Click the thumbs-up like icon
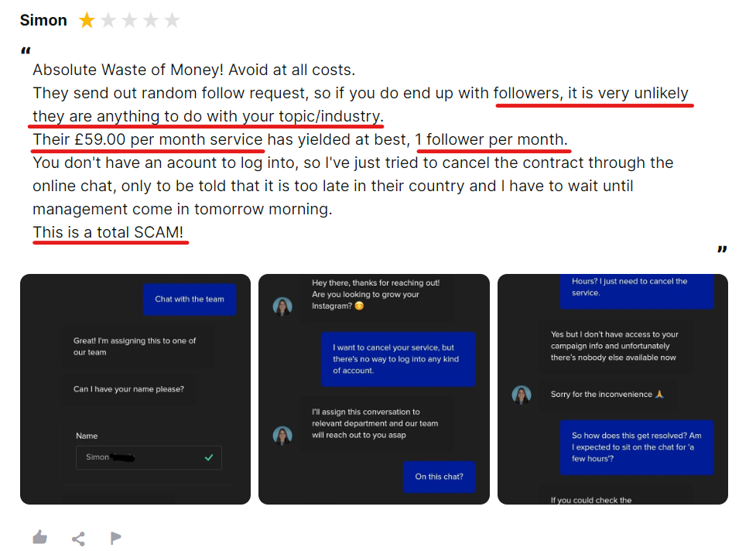Screen dimensions: 756x551 pyautogui.click(x=40, y=537)
